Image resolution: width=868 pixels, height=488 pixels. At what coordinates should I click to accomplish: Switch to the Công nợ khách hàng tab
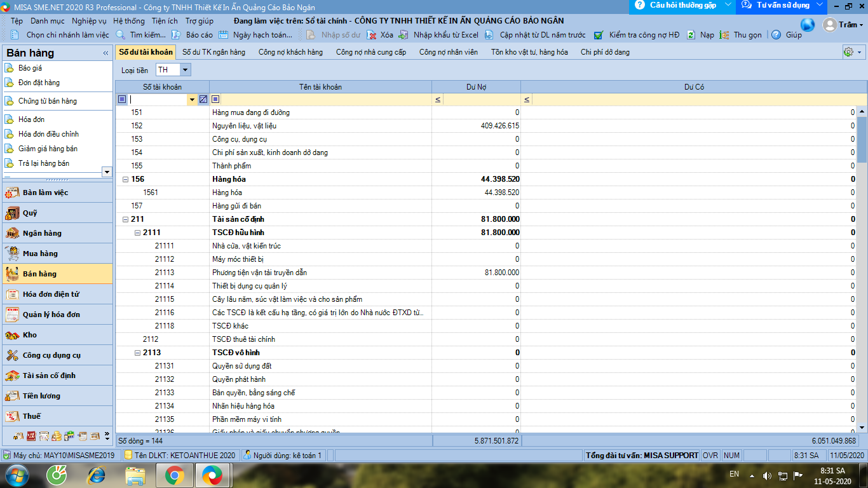coord(290,52)
